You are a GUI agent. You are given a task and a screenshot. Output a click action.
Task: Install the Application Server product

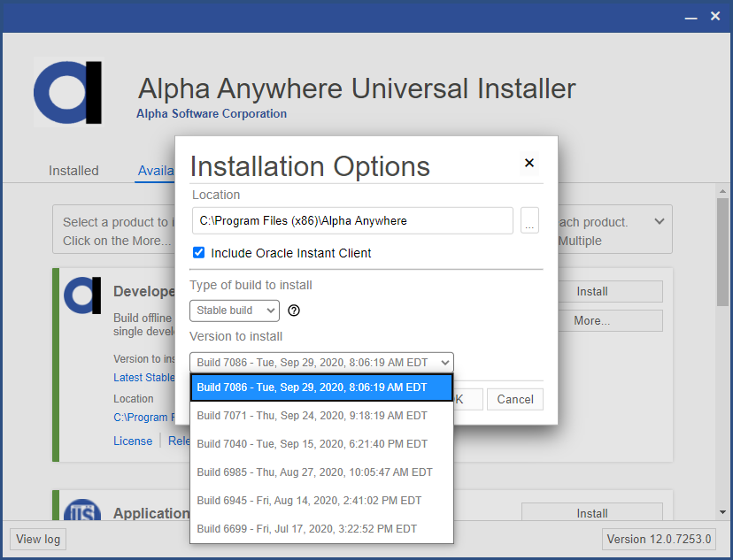pos(592,511)
